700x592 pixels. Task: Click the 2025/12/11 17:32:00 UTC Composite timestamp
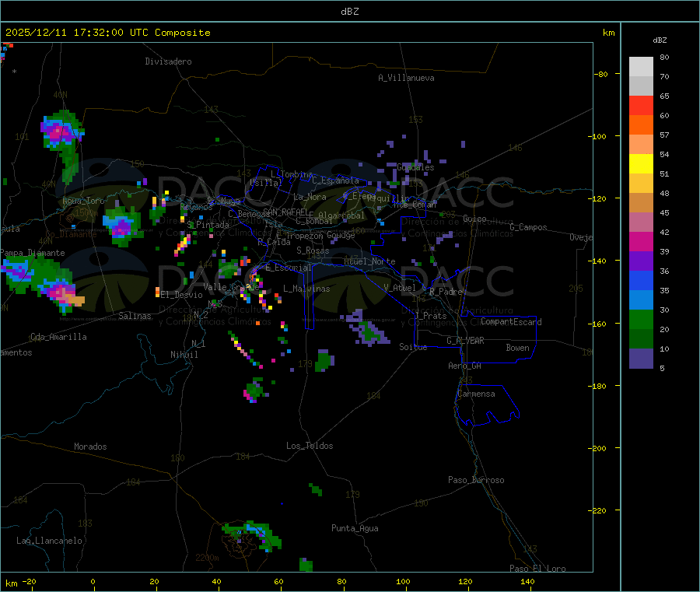tap(107, 33)
